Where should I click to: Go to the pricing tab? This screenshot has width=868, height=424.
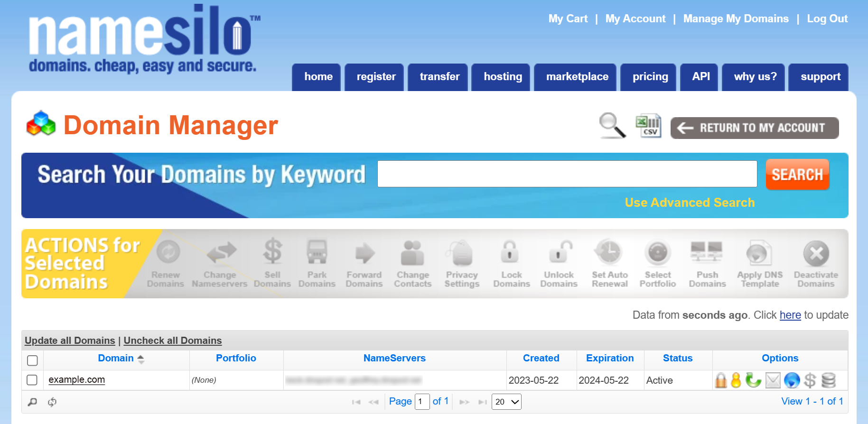(x=650, y=77)
